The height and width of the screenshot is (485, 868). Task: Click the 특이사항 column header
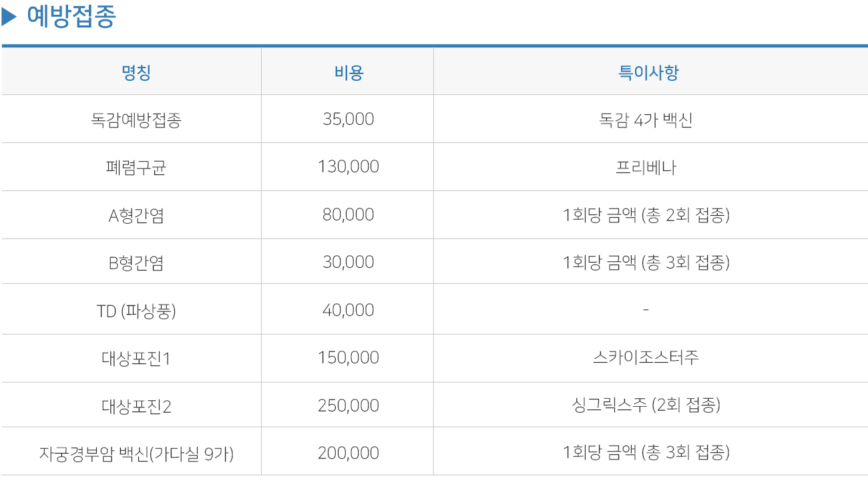pyautogui.click(x=648, y=72)
